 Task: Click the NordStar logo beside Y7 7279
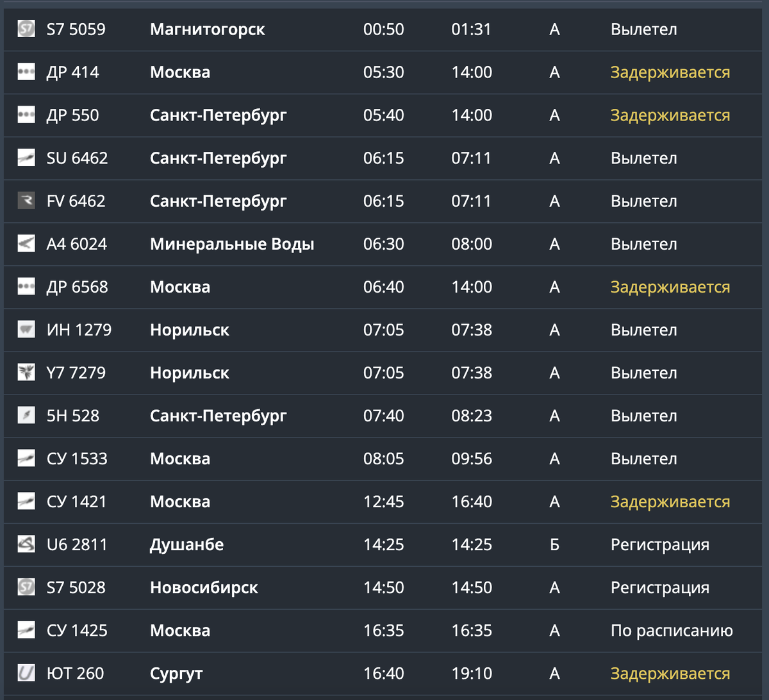pyautogui.click(x=26, y=372)
